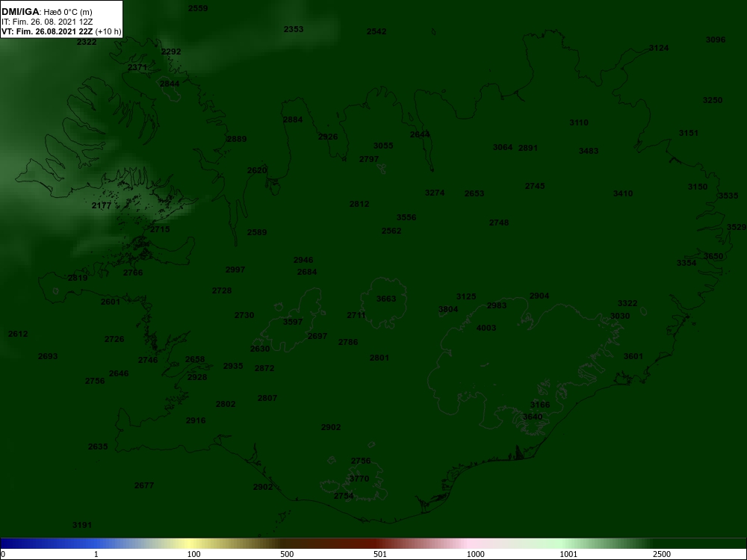
Task: Click the 3166 height value
Action: click(x=540, y=405)
